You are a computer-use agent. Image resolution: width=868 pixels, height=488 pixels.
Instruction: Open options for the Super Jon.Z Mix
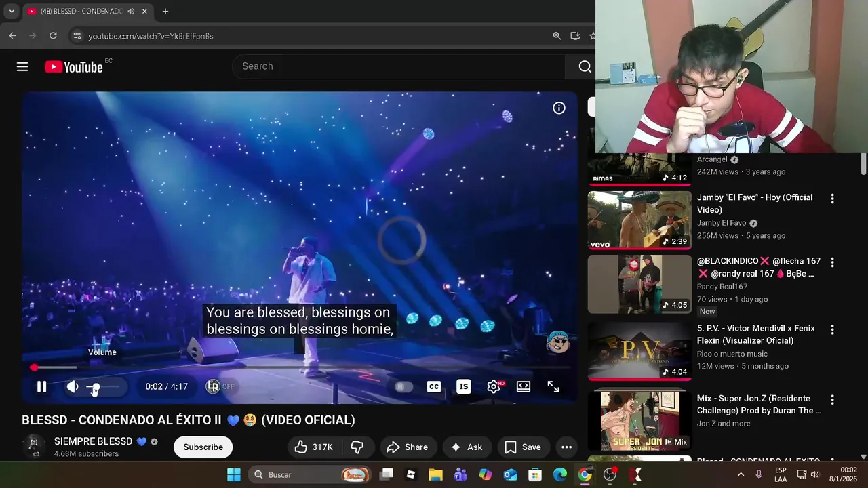click(832, 400)
